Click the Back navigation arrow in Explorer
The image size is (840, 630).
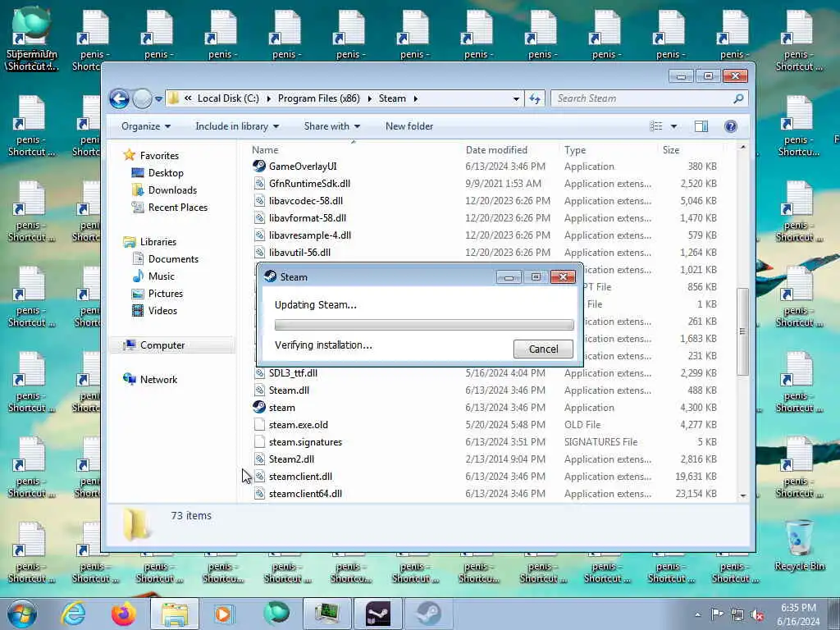point(119,98)
